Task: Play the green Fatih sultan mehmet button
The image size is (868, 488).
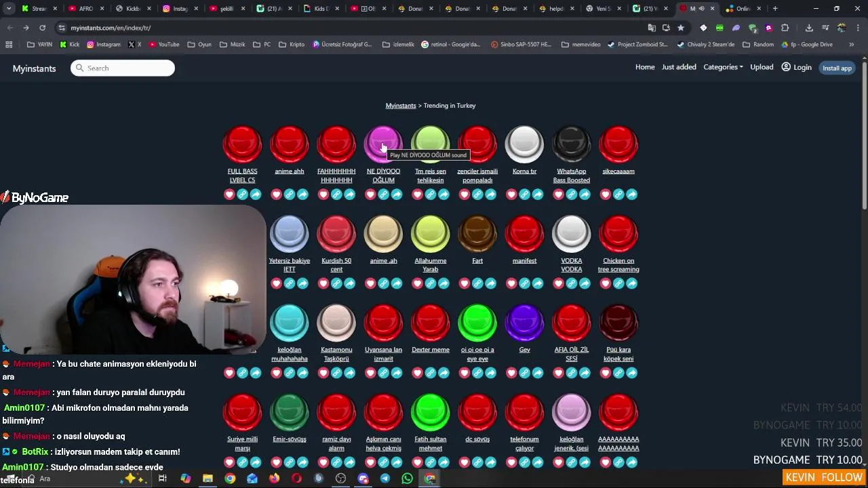Action: pyautogui.click(x=431, y=412)
